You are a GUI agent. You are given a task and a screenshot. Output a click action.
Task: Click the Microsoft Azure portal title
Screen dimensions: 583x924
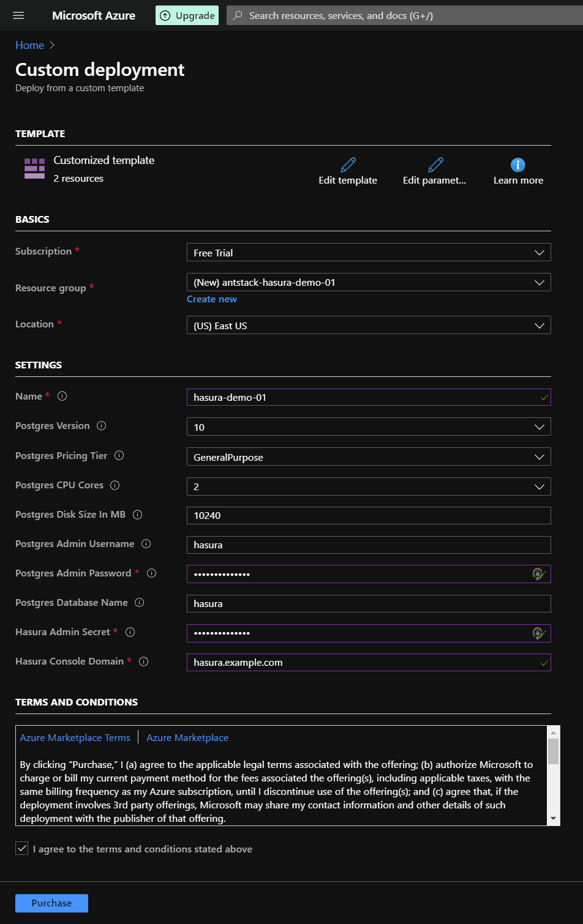coord(94,16)
